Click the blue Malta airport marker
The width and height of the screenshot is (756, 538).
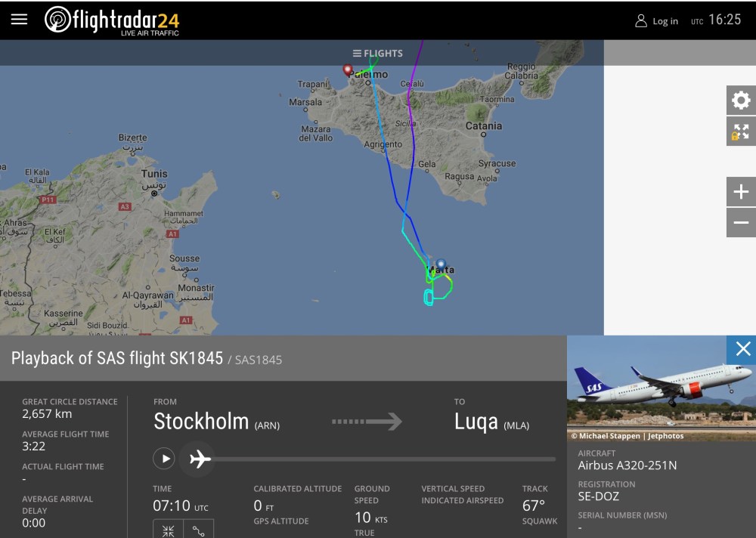pyautogui.click(x=441, y=264)
